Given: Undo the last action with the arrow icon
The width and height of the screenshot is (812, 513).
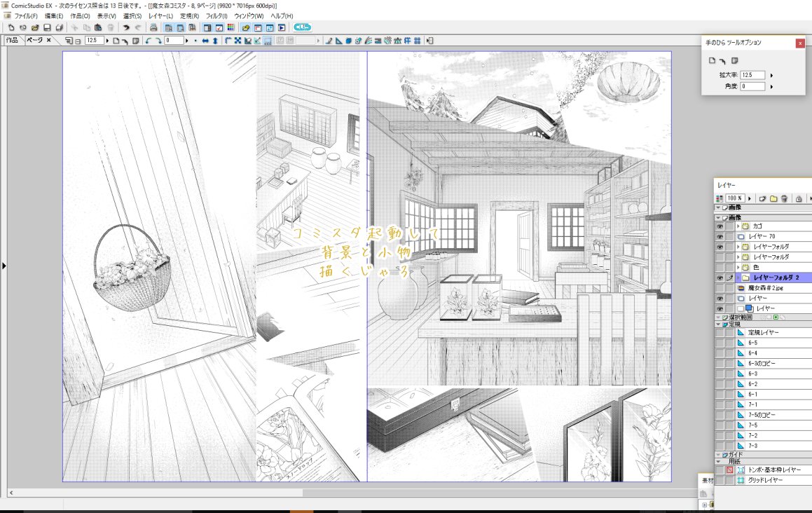Looking at the screenshot, I should pos(126,27).
